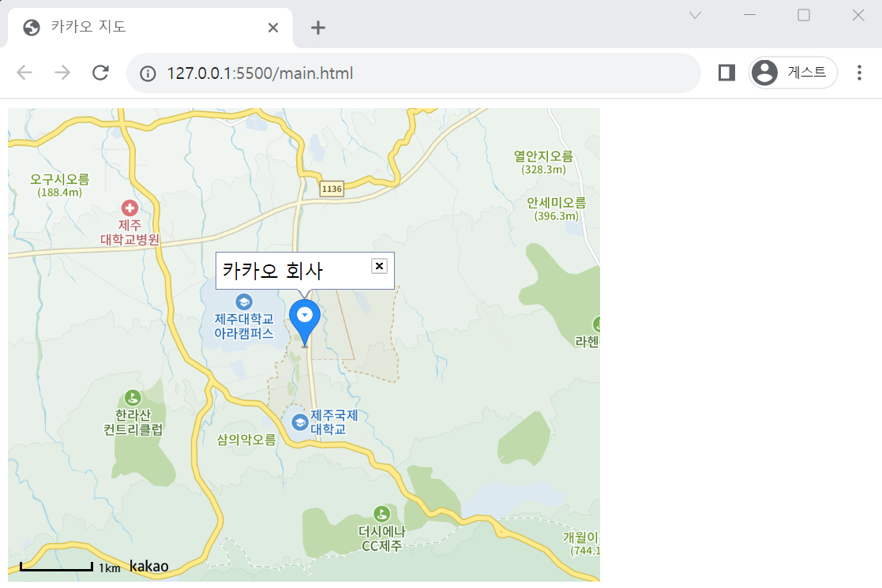Click the 안세미오름 map label
This screenshot has width=882, height=588.
click(x=557, y=202)
